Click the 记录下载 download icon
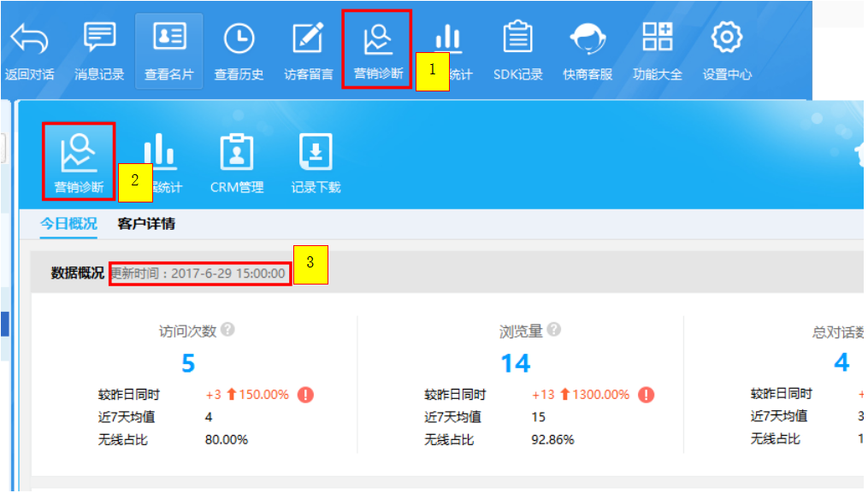 (x=316, y=154)
